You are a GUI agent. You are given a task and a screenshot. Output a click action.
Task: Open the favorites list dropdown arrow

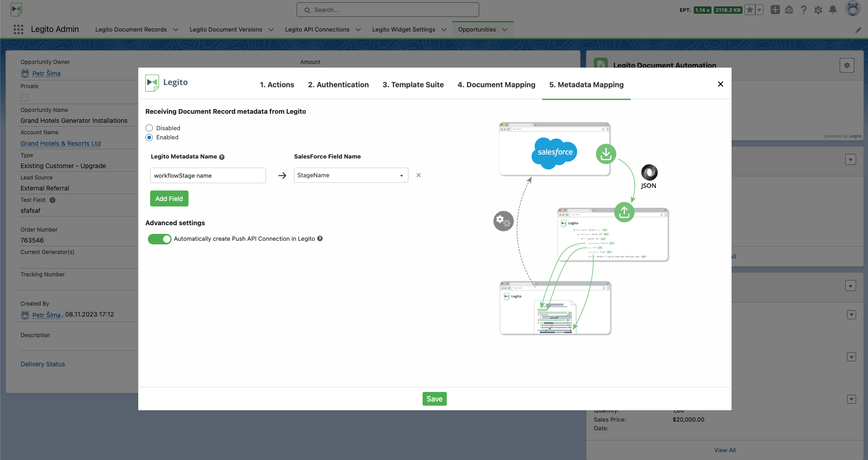pyautogui.click(x=759, y=10)
